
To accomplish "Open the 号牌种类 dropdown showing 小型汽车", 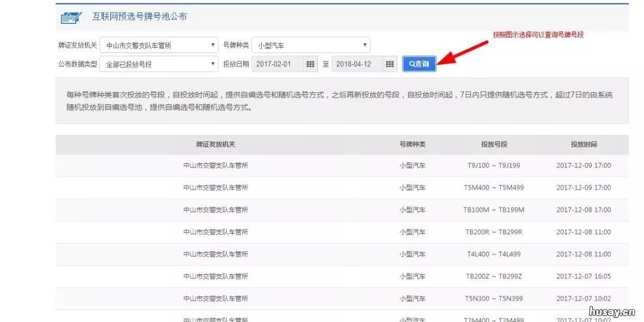I will 311,45.
